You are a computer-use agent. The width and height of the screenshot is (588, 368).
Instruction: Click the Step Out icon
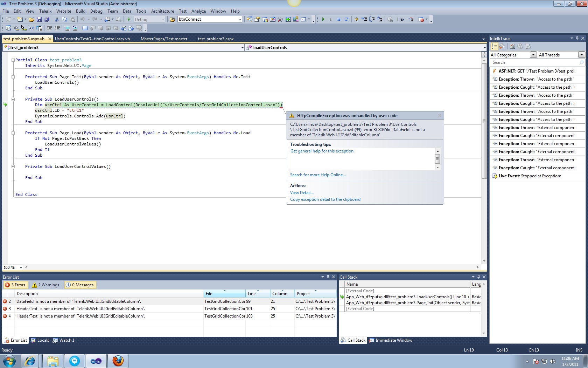pos(380,20)
